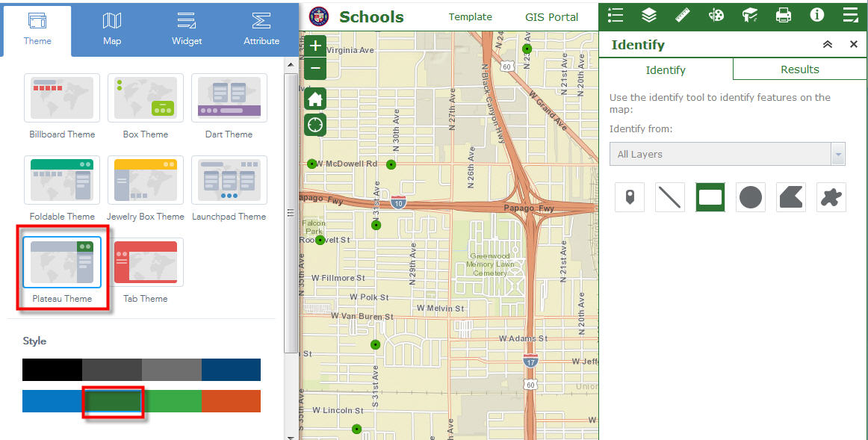Click the school point near W McDowell Rd label
The height and width of the screenshot is (440, 868).
[311, 164]
